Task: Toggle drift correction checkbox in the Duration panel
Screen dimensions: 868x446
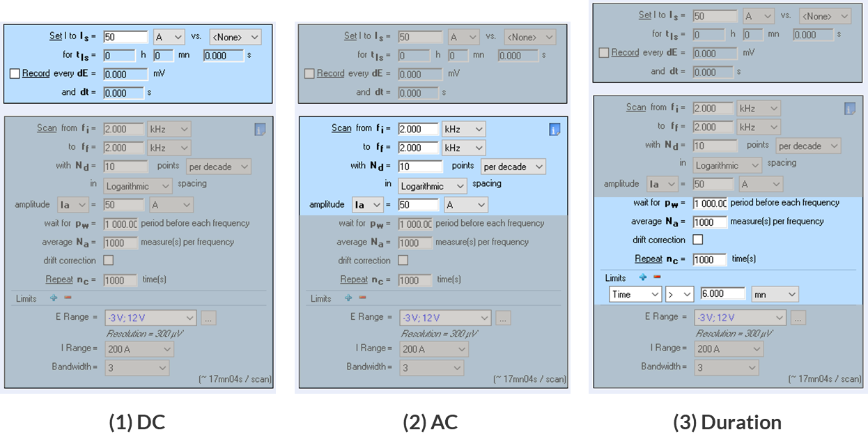Action: (697, 240)
